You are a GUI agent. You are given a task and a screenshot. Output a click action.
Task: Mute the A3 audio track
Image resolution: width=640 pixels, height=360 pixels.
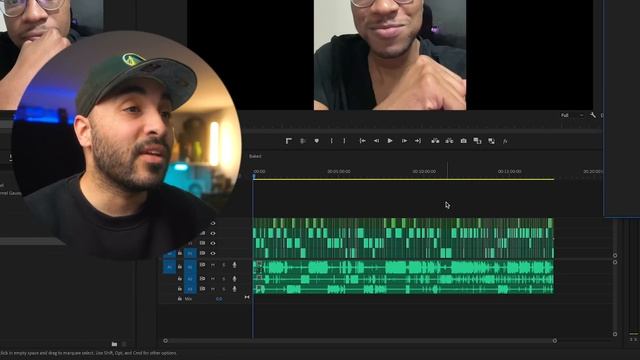(x=213, y=289)
